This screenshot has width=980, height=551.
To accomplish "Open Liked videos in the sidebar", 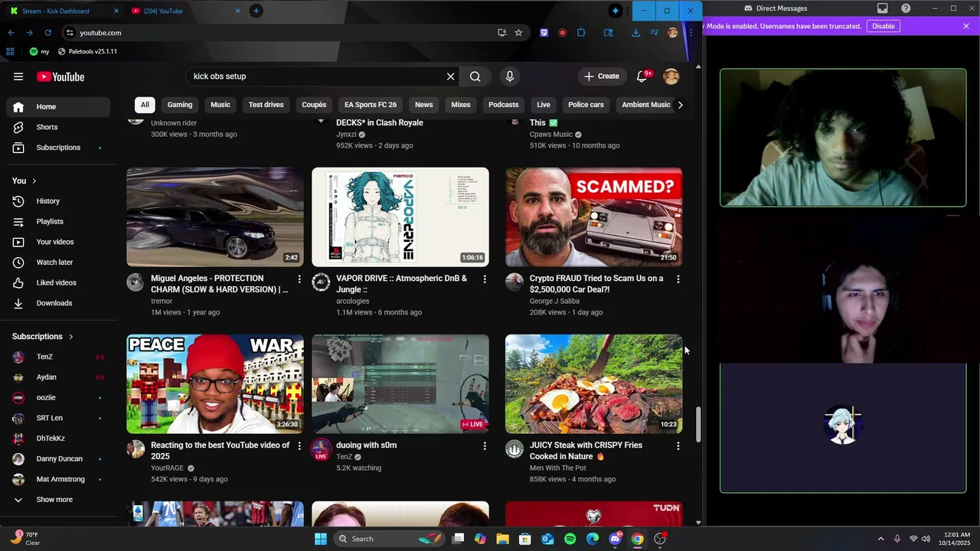I will point(58,283).
